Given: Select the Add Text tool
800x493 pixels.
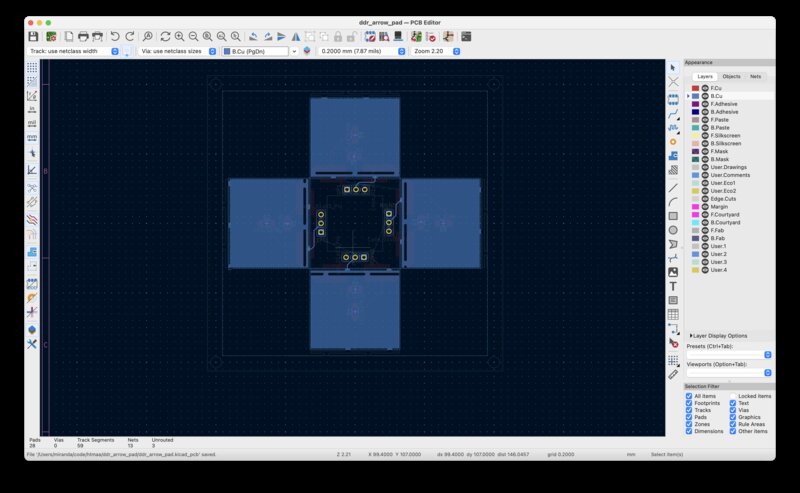Looking at the screenshot, I should click(x=673, y=286).
